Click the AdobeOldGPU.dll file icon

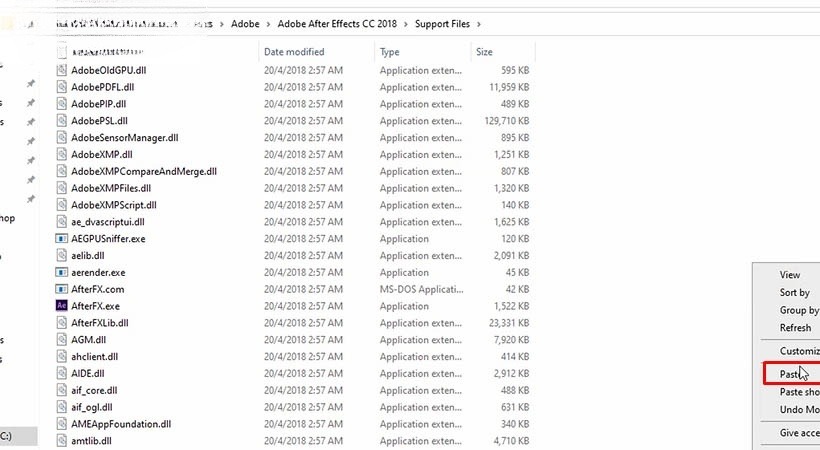tap(62, 70)
